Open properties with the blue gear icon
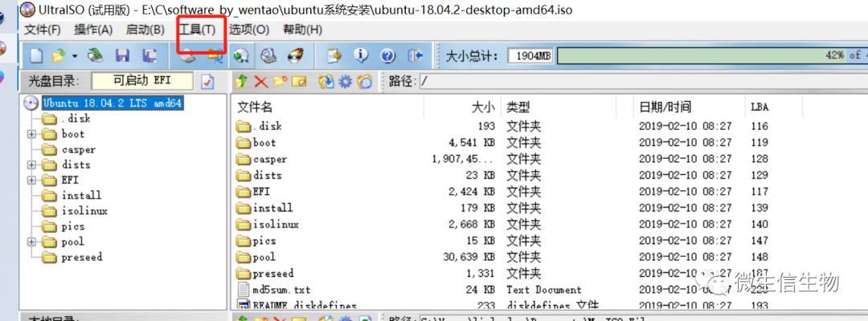Viewport: 868px width, 321px height. [346, 82]
